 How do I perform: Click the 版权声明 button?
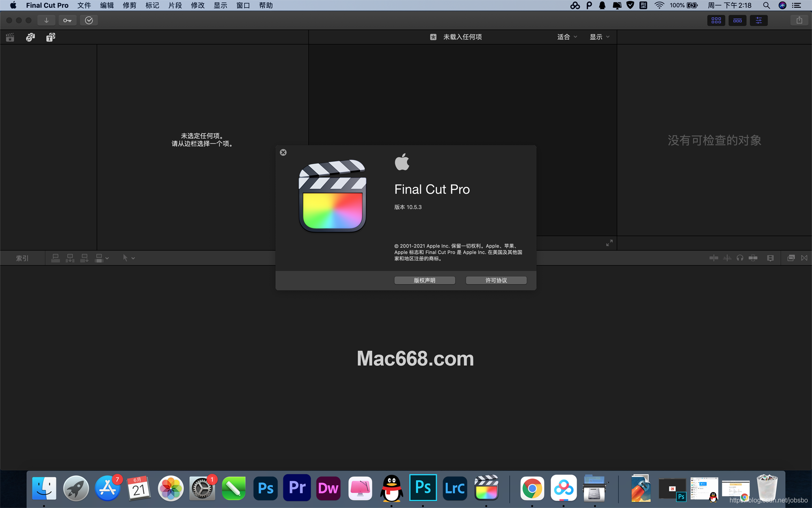pyautogui.click(x=424, y=280)
